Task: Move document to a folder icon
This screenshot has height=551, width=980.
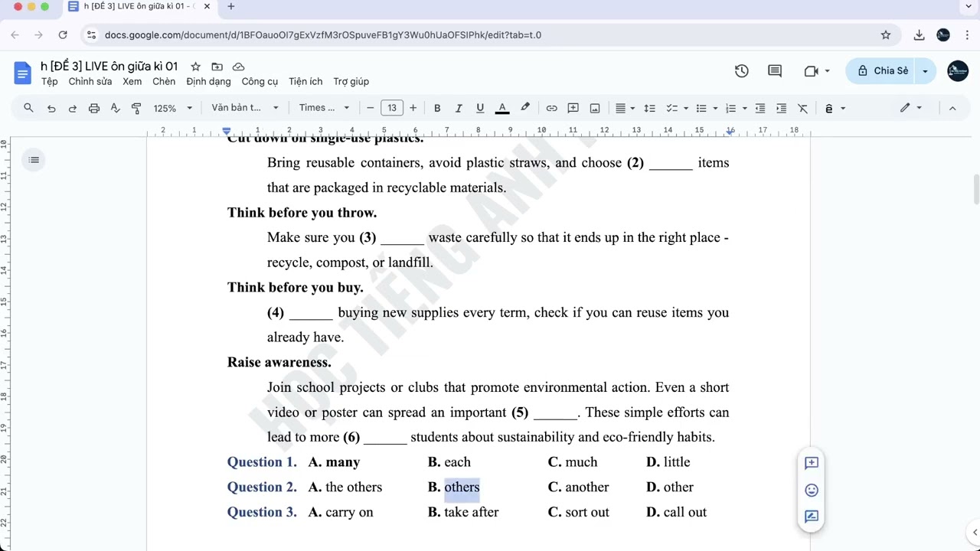Action: [217, 67]
